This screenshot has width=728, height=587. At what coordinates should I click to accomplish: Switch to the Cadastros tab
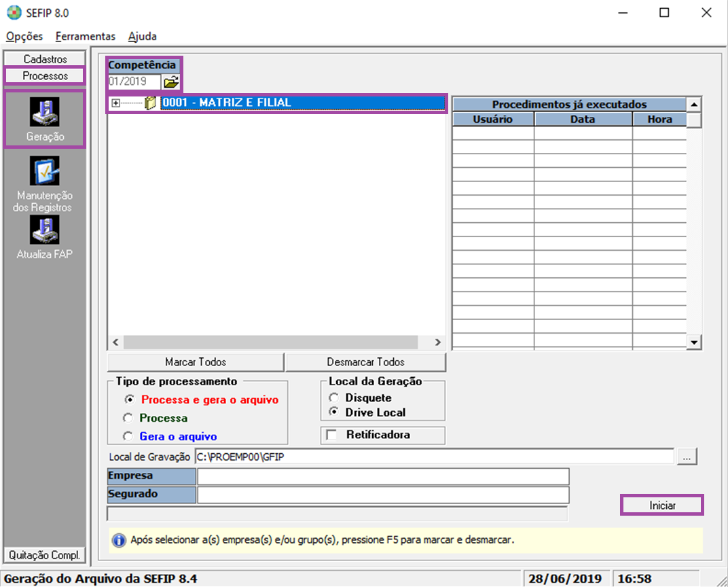click(x=45, y=59)
